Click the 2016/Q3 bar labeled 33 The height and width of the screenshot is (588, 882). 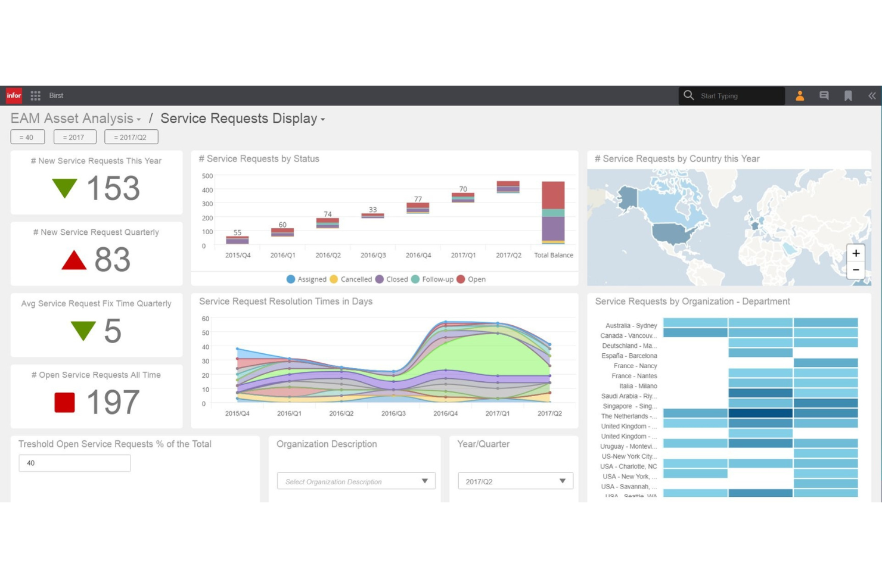373,216
